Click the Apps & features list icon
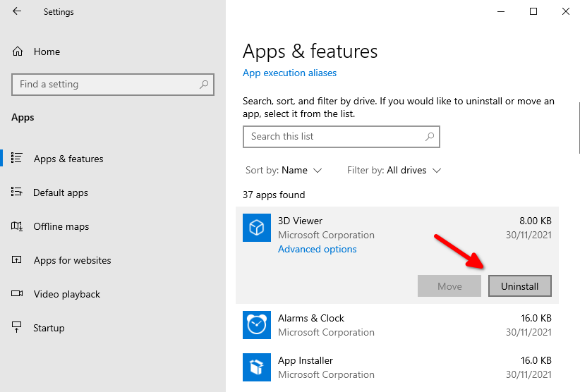Screen dimensions: 580x392 (17, 158)
